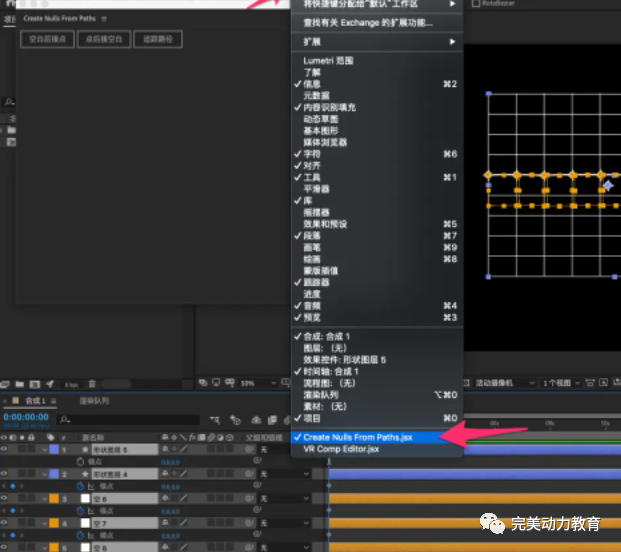The image size is (621, 552).
Task: Select Lumetri 范围 in Window menu
Action: click(377, 61)
